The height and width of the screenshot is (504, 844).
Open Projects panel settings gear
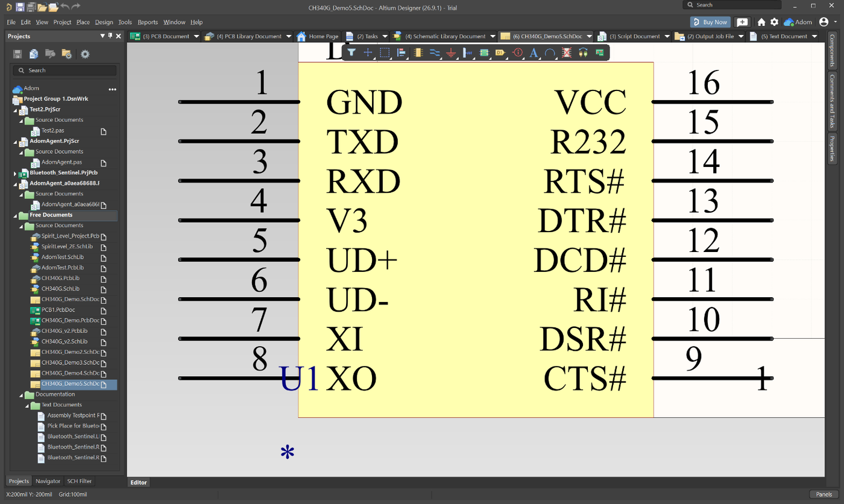point(85,54)
